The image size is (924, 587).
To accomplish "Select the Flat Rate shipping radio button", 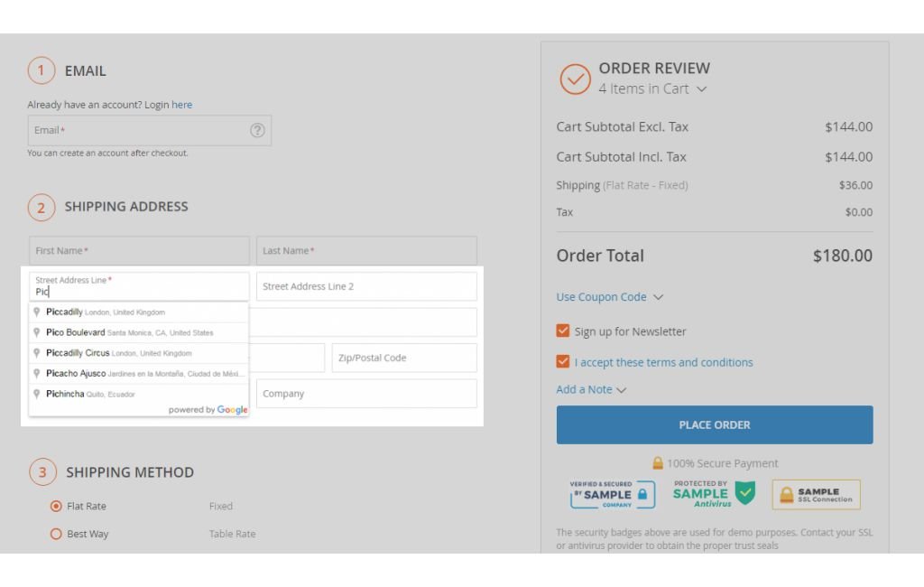I will [56, 507].
